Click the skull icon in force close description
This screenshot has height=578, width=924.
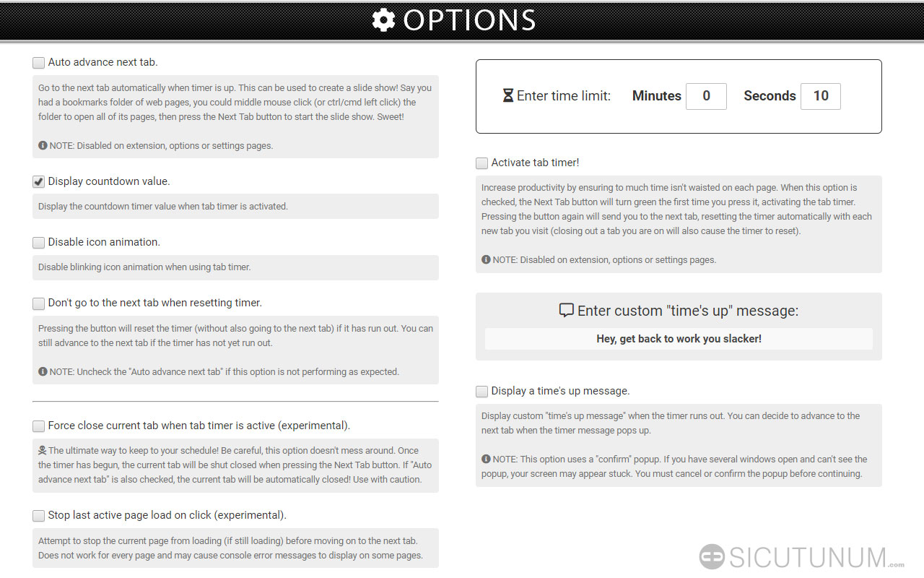click(x=43, y=450)
